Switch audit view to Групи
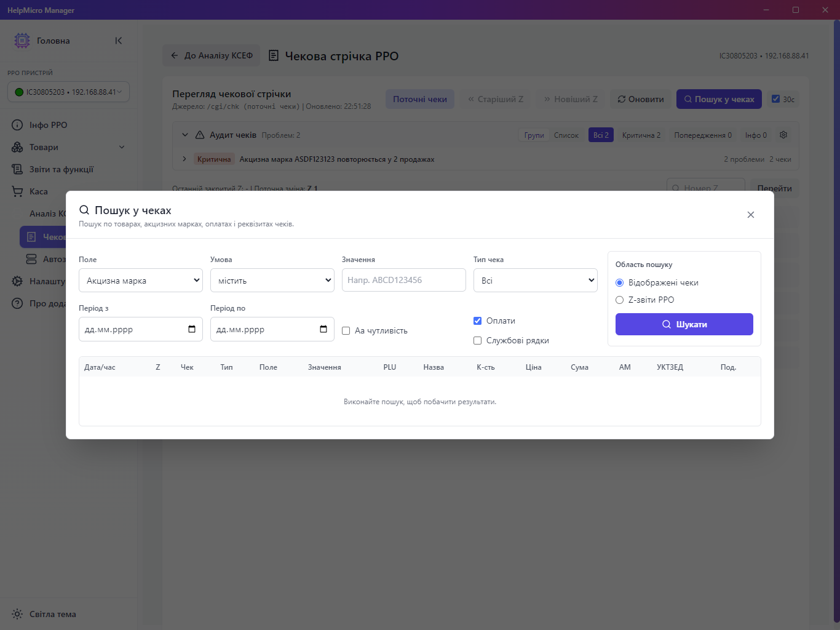This screenshot has height=630, width=840. point(534,135)
